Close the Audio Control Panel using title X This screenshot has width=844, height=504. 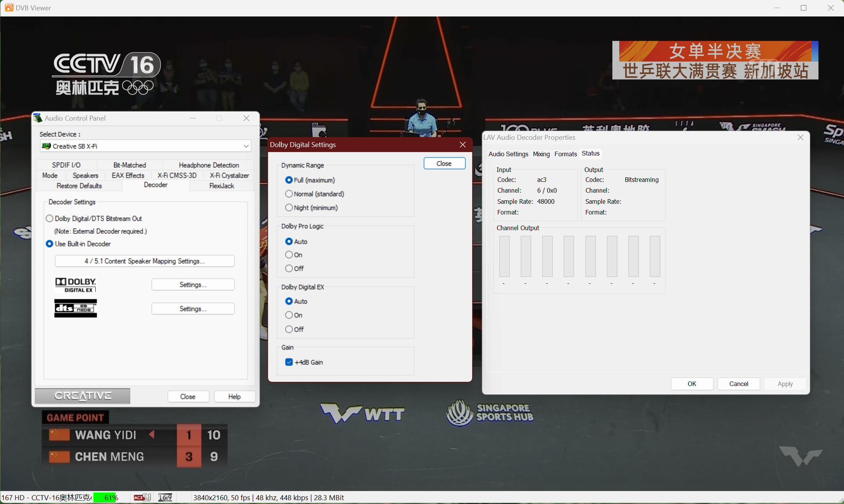point(247,118)
